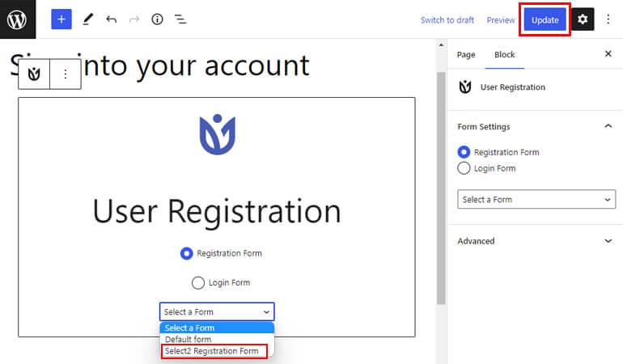623x364 pixels.
Task: Switch to the Page tab
Action: click(x=466, y=54)
